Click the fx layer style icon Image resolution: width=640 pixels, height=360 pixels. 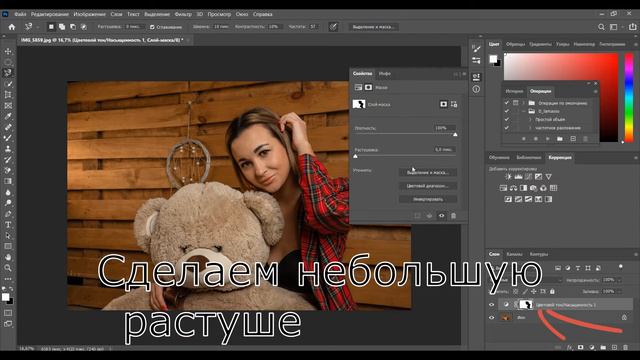coord(570,347)
